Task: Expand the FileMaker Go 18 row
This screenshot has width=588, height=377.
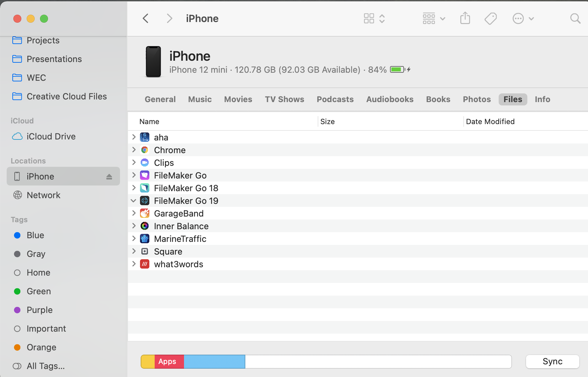Action: pyautogui.click(x=134, y=187)
